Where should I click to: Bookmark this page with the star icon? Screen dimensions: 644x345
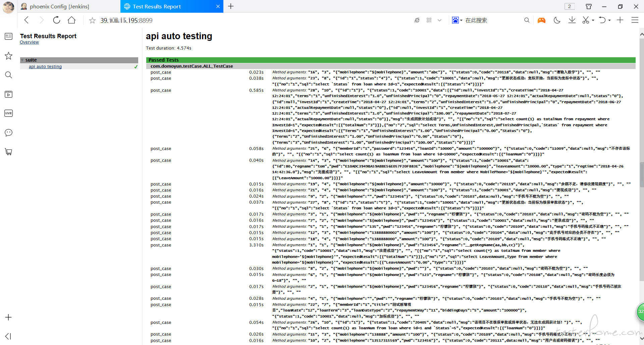(92, 20)
